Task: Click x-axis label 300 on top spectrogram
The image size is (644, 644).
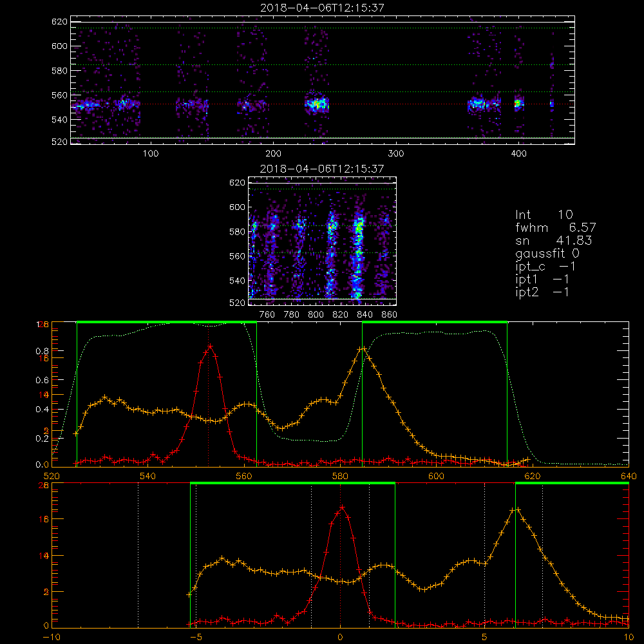Action: pos(396,154)
